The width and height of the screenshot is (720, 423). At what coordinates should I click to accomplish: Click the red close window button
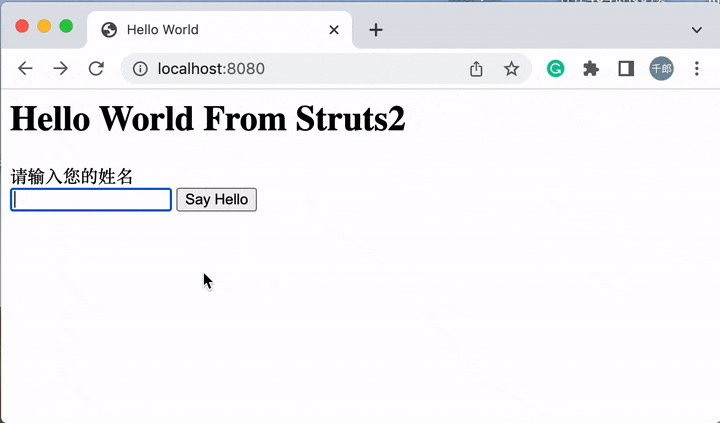point(22,26)
